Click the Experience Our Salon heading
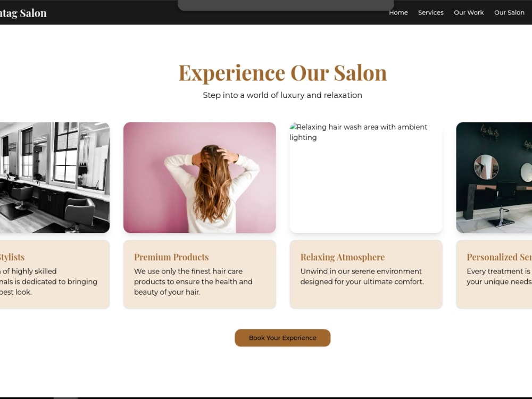The image size is (532, 399). coord(282,72)
